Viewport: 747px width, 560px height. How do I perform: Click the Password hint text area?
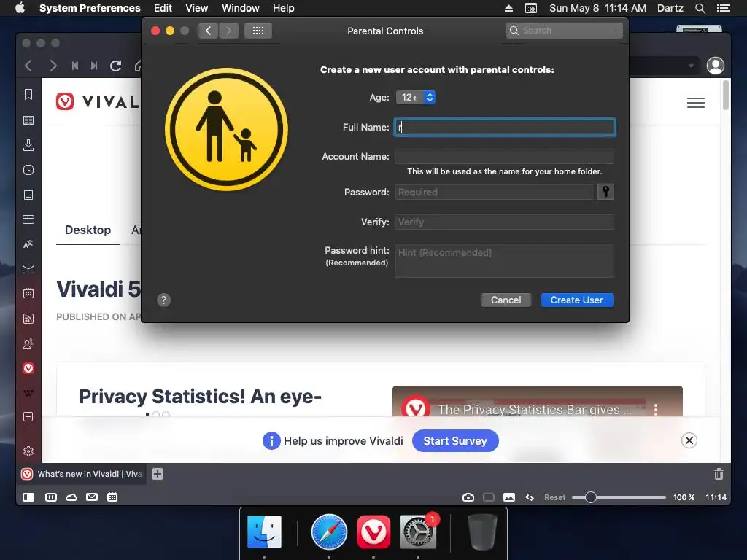(x=505, y=261)
